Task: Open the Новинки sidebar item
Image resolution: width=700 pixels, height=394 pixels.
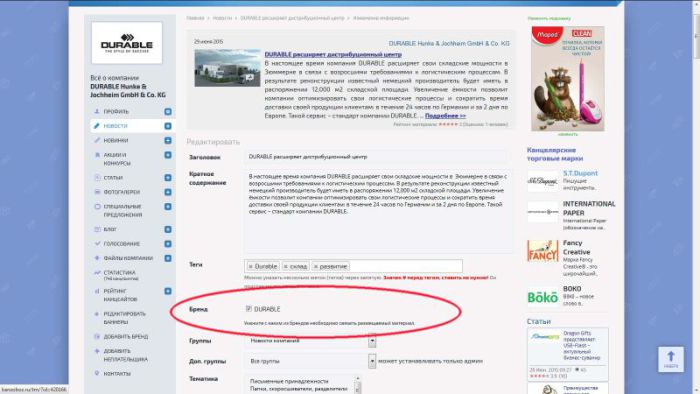Action: click(116, 140)
